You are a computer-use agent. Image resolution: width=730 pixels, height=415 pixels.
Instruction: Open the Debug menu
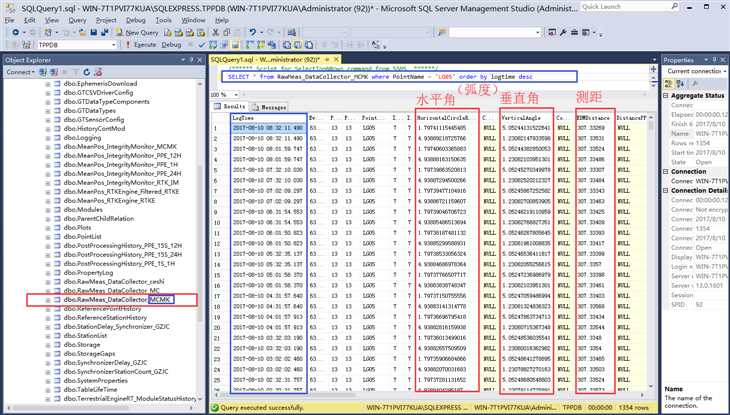[135, 20]
